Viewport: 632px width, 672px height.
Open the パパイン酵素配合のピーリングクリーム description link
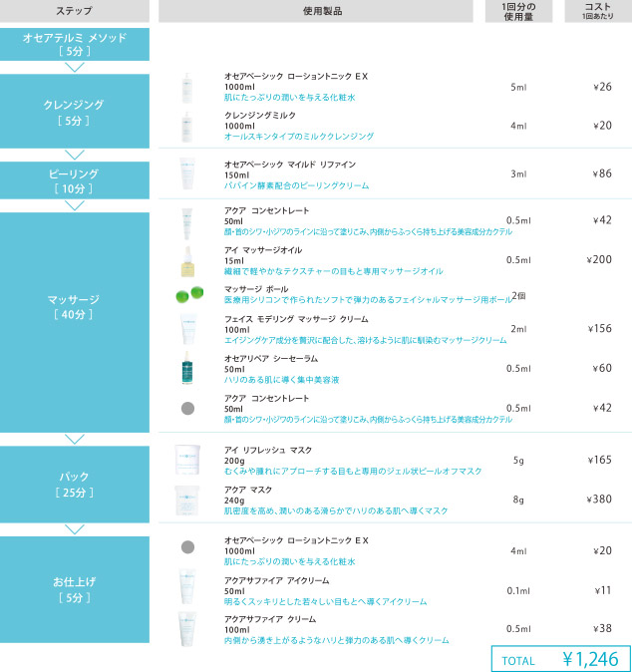click(296, 185)
